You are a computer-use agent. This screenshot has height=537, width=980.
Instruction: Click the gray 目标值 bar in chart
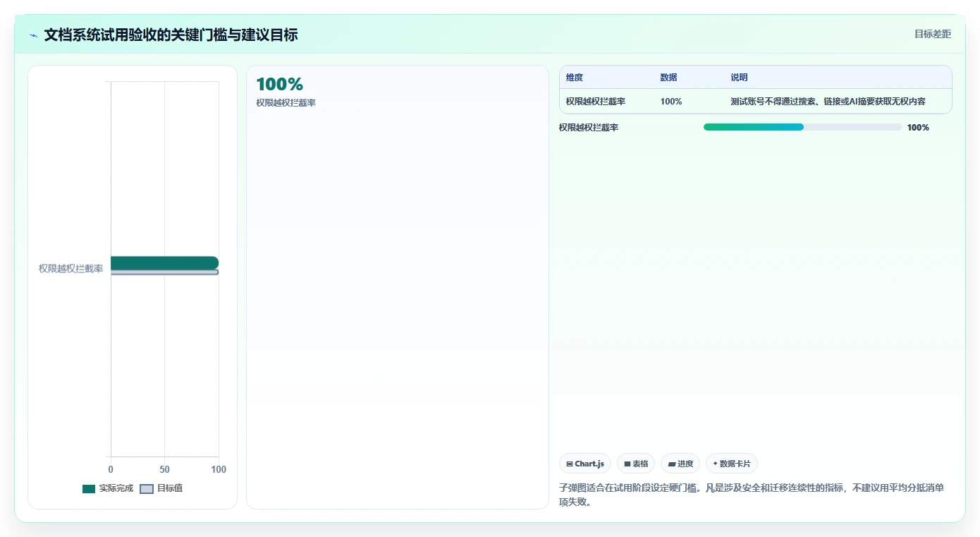[x=164, y=272]
